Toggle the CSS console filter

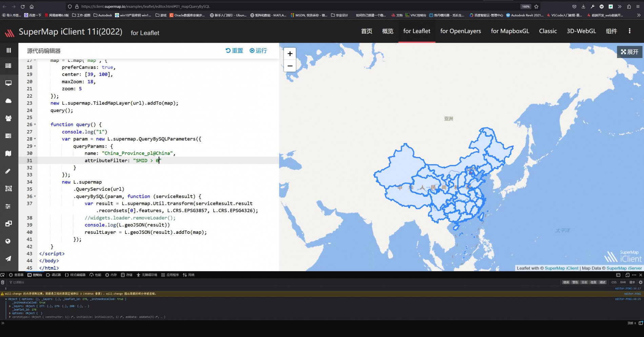[614, 282]
